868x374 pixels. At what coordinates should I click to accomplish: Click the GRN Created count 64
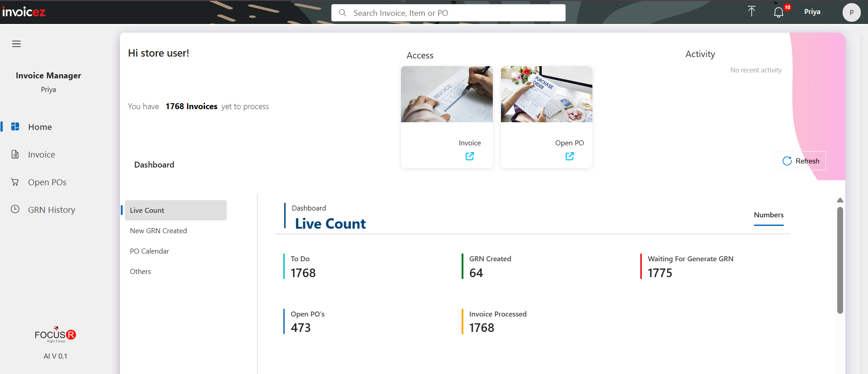[x=476, y=273]
